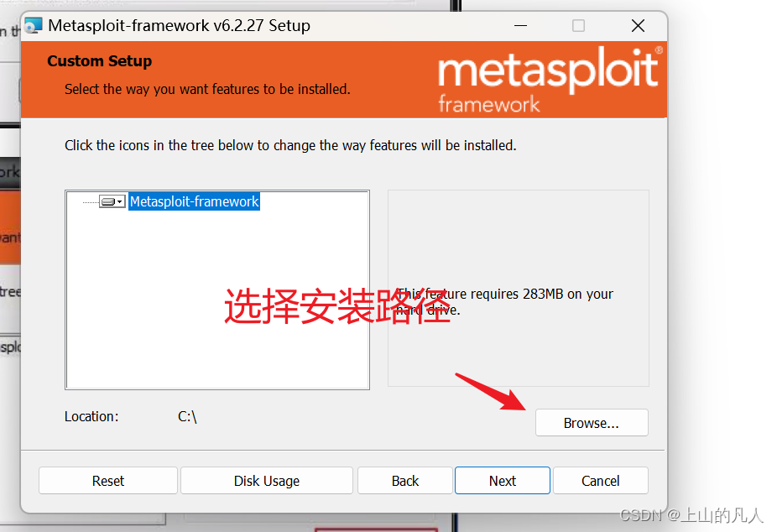
Task: Click the Location value C:\
Action: coord(186,415)
